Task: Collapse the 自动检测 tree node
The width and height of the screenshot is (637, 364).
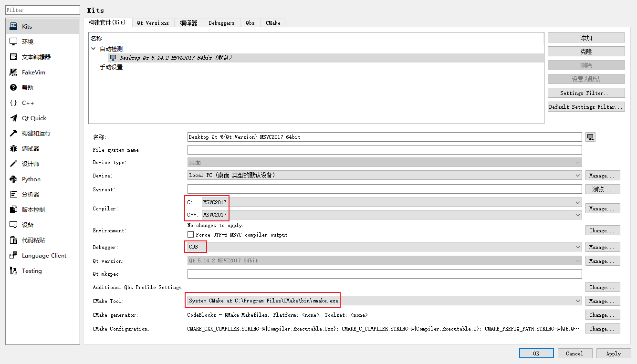Action: click(94, 48)
